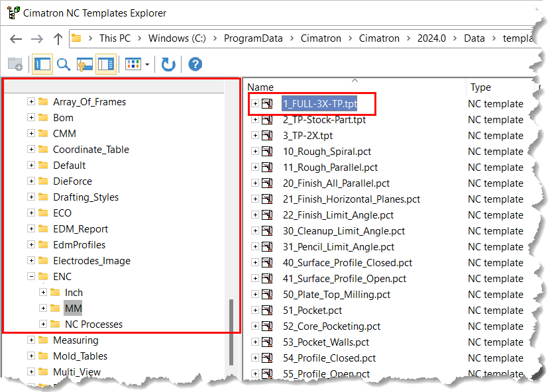Select the Default folder
The height and width of the screenshot is (392, 548).
click(x=69, y=166)
